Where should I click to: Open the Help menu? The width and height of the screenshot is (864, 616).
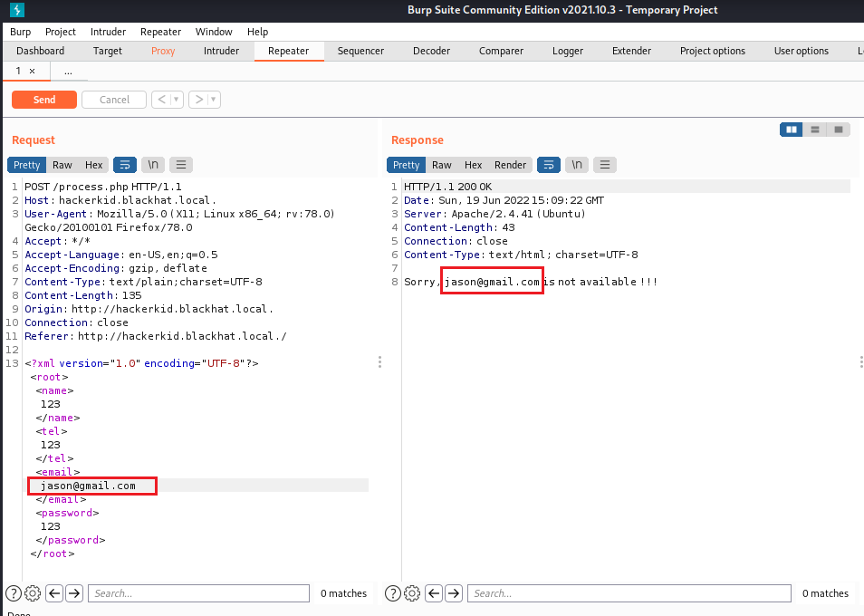tap(257, 32)
